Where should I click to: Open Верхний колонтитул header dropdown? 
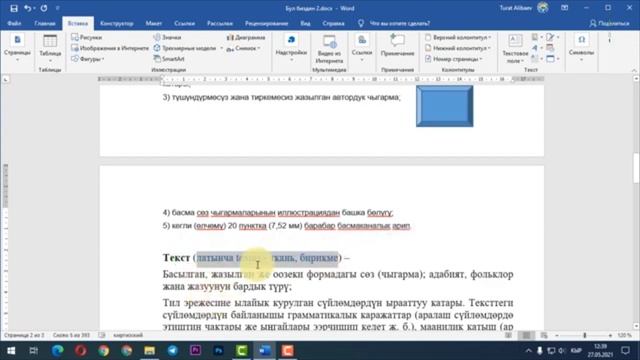(x=458, y=37)
